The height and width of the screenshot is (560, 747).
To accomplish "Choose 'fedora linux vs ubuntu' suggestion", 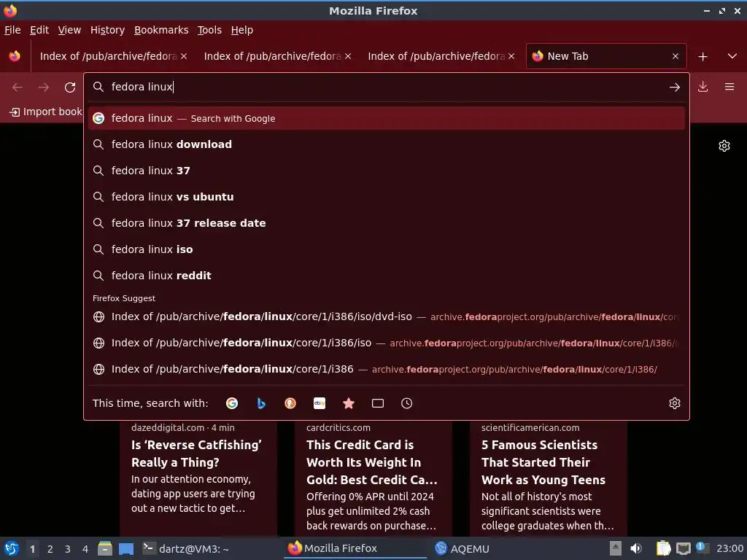I will tap(387, 197).
